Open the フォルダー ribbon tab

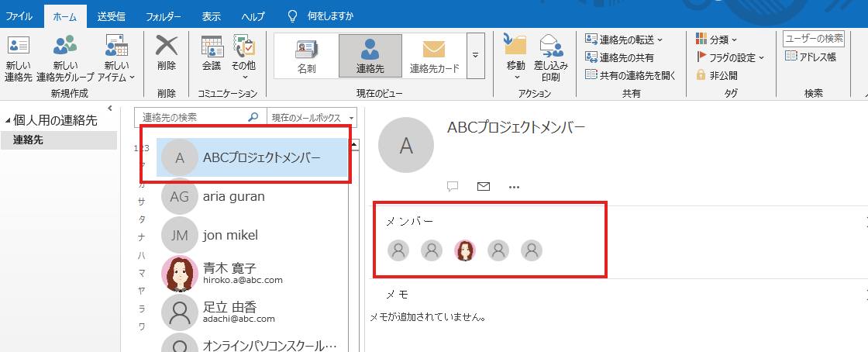coord(164,16)
